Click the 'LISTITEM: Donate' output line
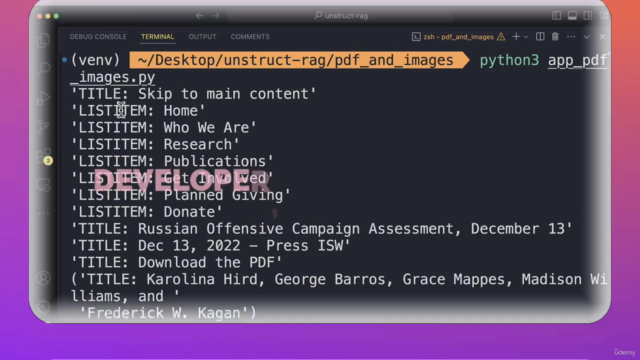 (x=147, y=212)
